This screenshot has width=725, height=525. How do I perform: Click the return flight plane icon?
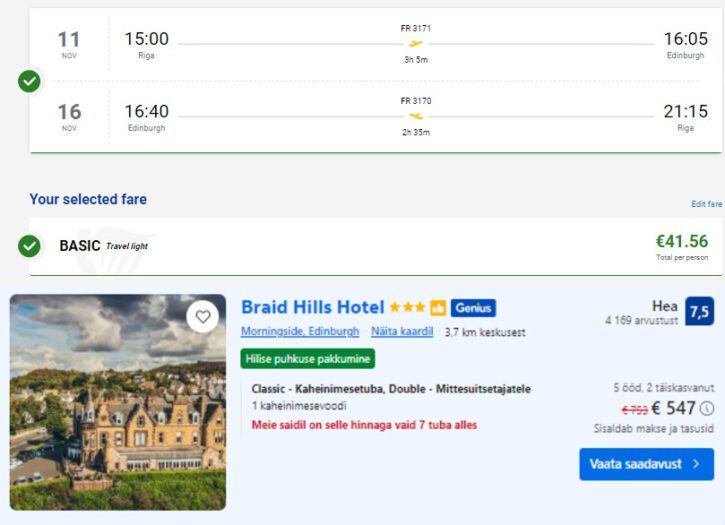coord(416,115)
